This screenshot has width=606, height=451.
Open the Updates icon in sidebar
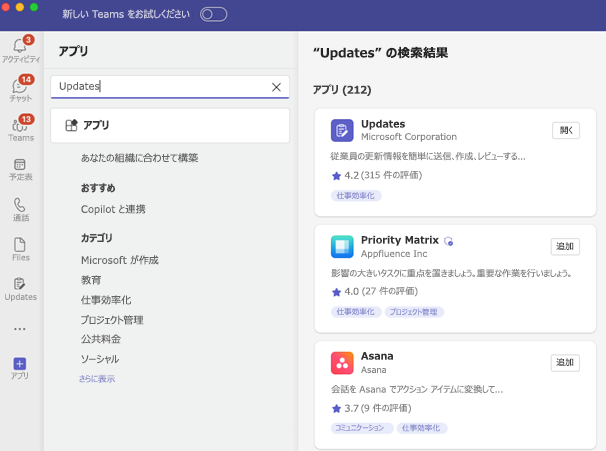pos(20,284)
